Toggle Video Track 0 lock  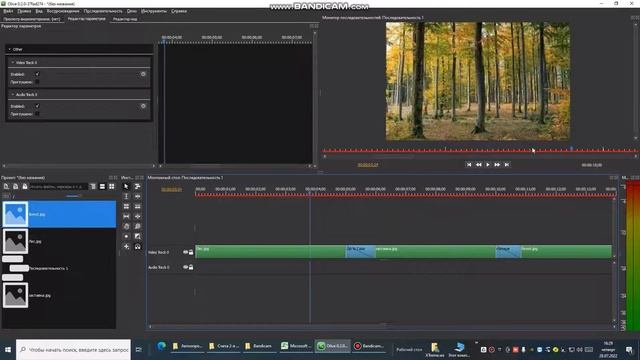[x=191, y=252]
